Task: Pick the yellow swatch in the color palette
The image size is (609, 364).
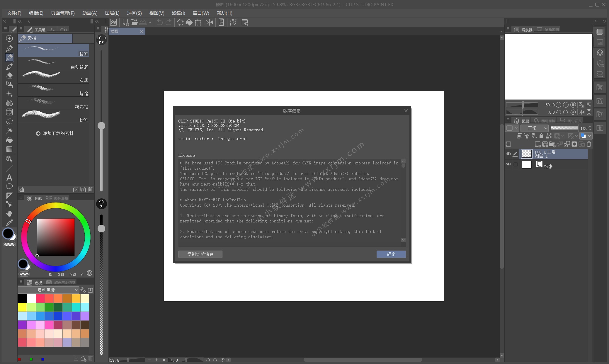Action: click(22, 307)
